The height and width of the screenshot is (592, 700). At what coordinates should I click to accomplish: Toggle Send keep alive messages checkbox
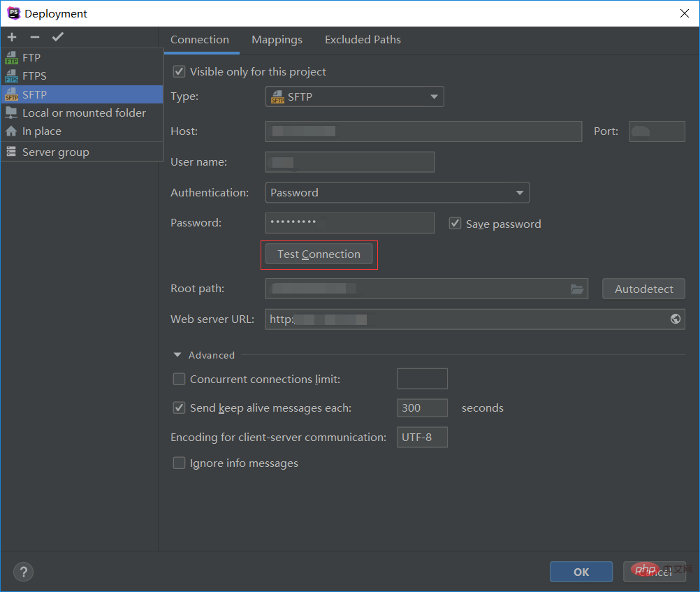click(x=179, y=408)
